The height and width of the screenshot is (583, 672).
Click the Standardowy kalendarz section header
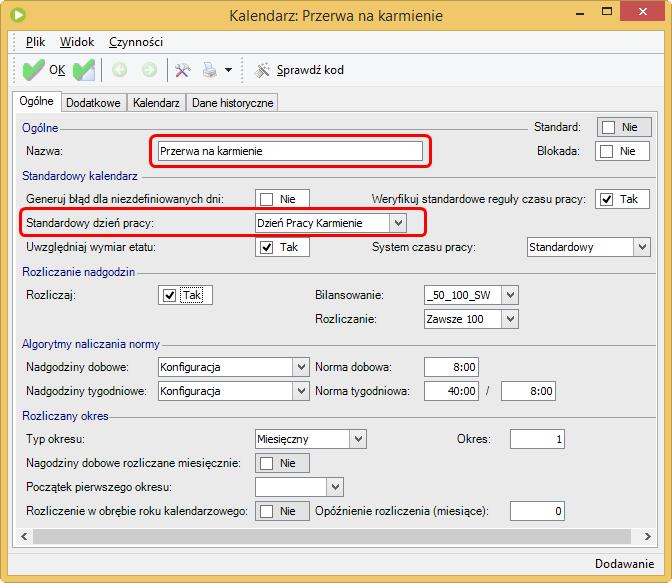click(80, 176)
